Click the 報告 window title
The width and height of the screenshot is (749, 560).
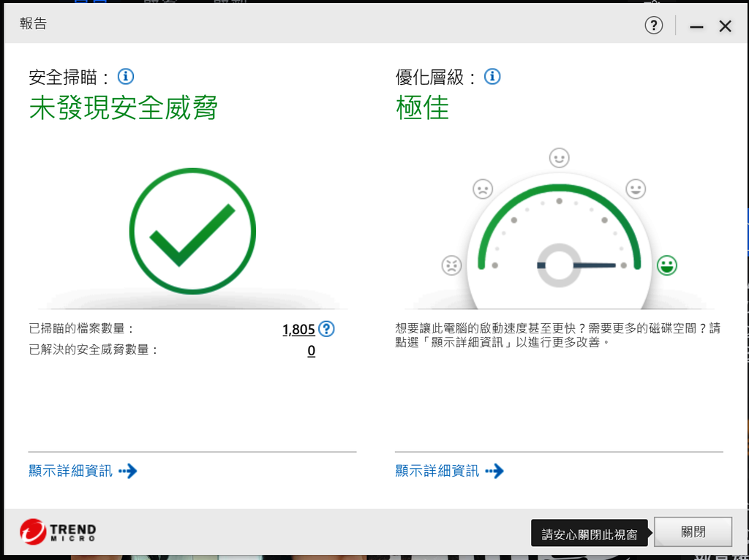[x=33, y=23]
